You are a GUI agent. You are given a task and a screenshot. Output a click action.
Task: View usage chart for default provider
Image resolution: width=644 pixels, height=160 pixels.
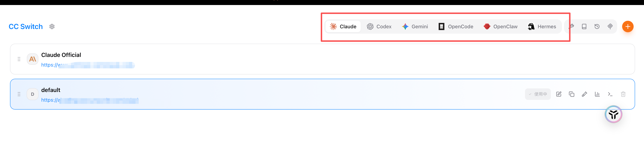pyautogui.click(x=597, y=94)
